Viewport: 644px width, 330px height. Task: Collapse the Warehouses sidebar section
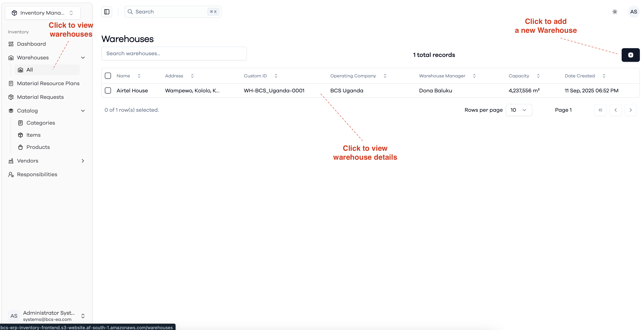[x=83, y=58]
